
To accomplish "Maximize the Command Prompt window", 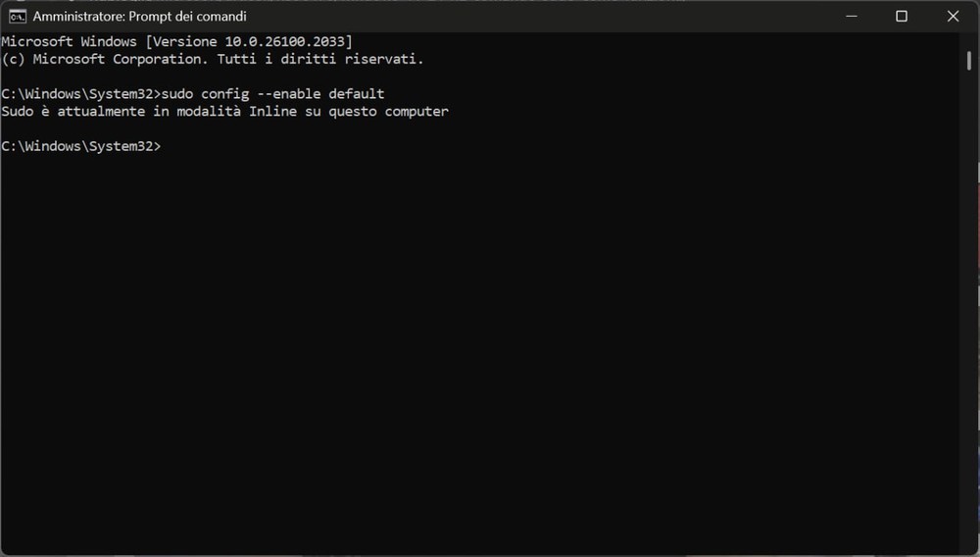I will (902, 17).
